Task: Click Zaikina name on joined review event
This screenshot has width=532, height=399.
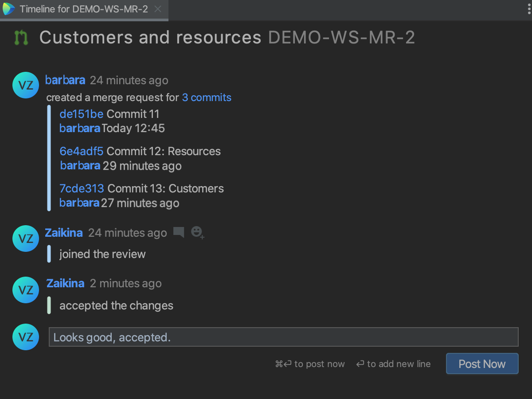Action: point(64,233)
